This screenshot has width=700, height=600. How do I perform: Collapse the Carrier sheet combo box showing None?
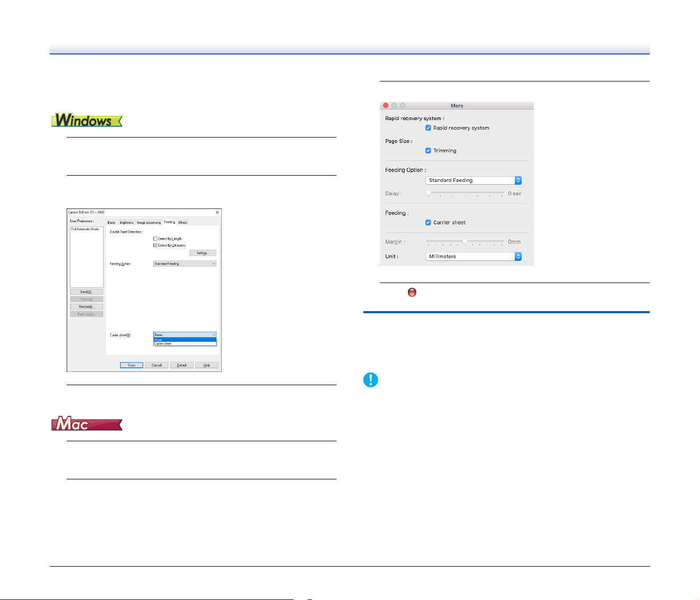tap(185, 334)
